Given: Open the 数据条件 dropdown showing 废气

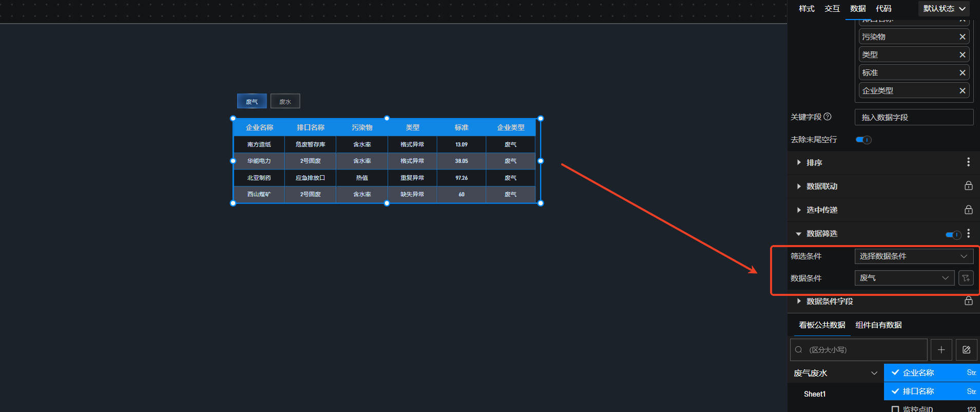Looking at the screenshot, I should coord(904,278).
